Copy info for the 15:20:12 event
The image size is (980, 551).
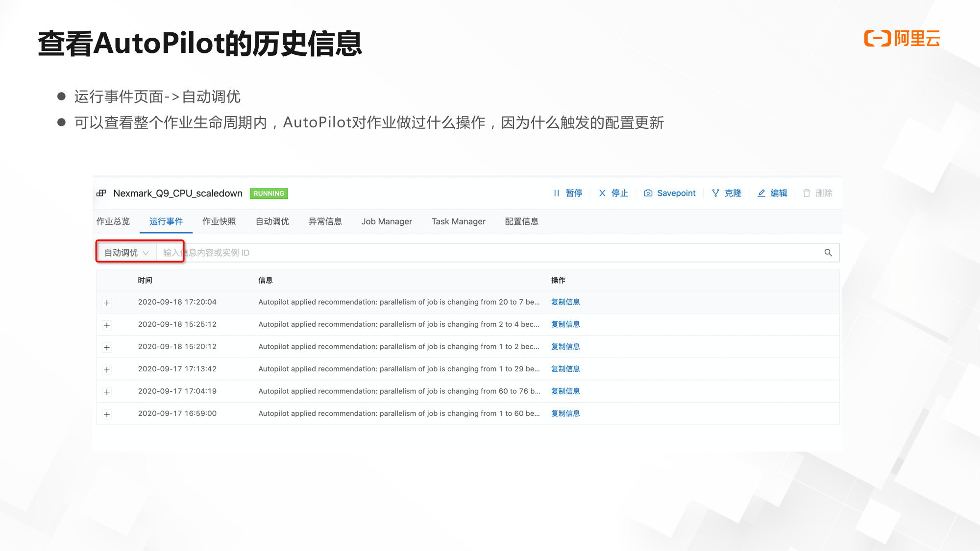point(565,346)
